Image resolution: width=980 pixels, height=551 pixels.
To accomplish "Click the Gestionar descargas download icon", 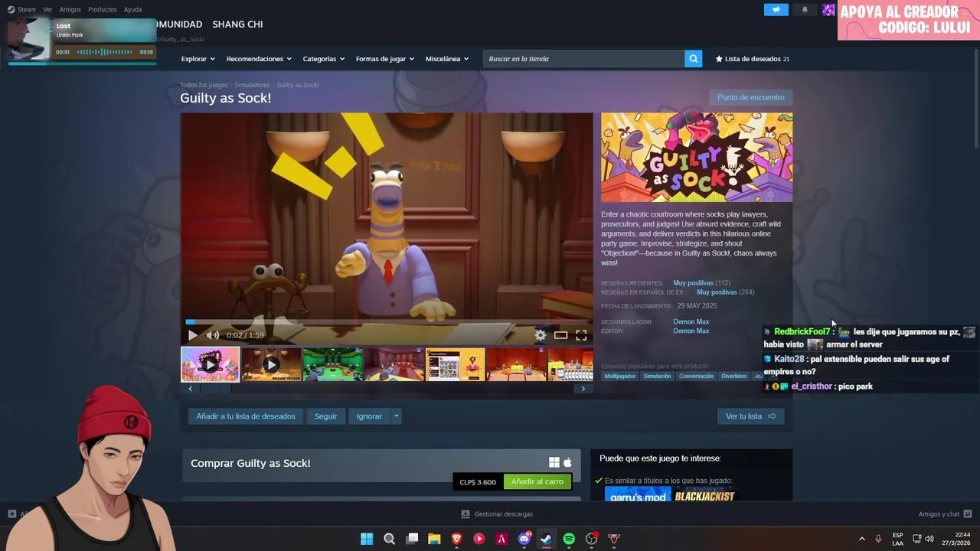I will (x=465, y=514).
